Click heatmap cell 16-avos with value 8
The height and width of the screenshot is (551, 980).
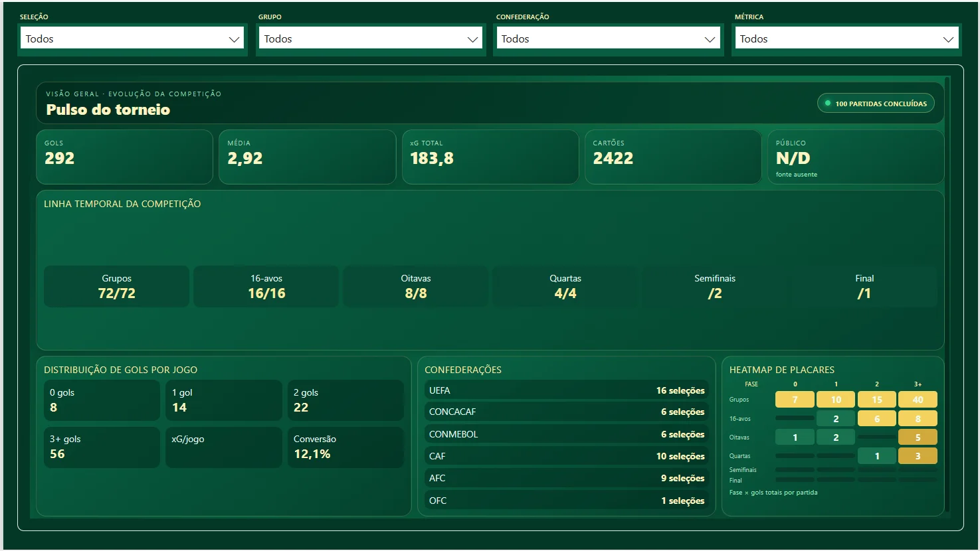pos(918,418)
